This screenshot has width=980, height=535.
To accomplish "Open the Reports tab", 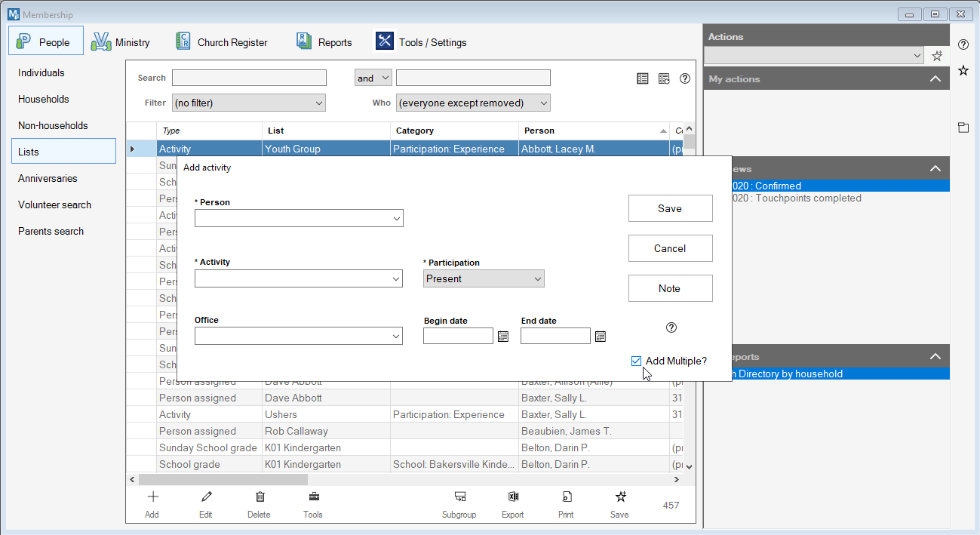I will tap(324, 42).
